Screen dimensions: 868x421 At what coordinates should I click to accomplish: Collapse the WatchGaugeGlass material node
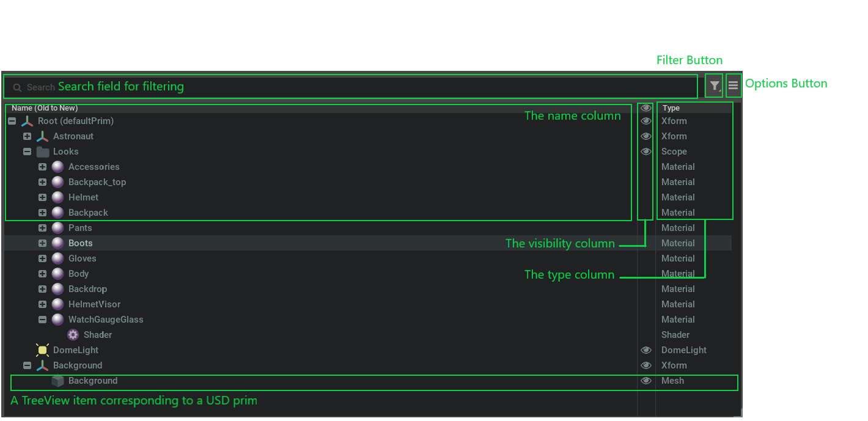pyautogui.click(x=42, y=320)
